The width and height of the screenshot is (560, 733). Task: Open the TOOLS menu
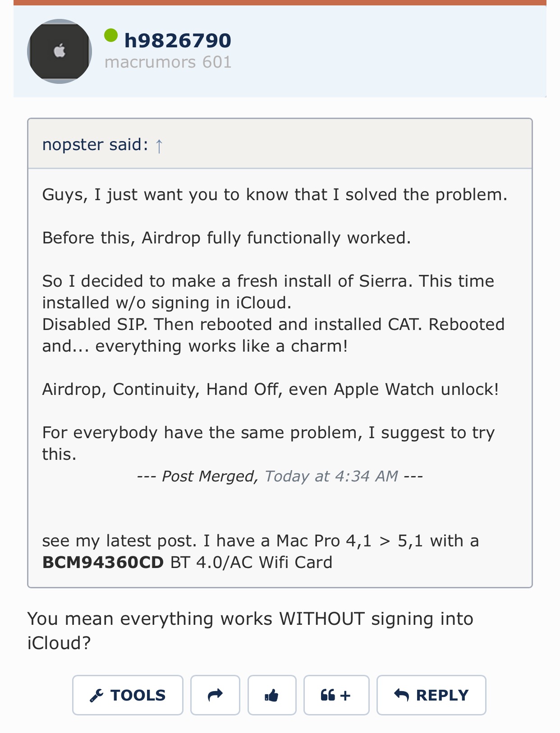click(128, 695)
